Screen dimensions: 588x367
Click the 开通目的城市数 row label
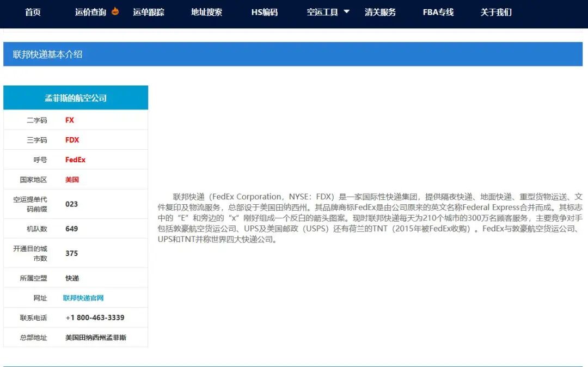pos(30,253)
